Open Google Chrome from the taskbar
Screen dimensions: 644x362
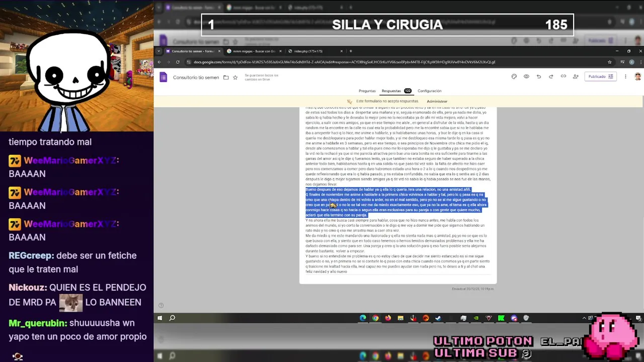pos(375,318)
